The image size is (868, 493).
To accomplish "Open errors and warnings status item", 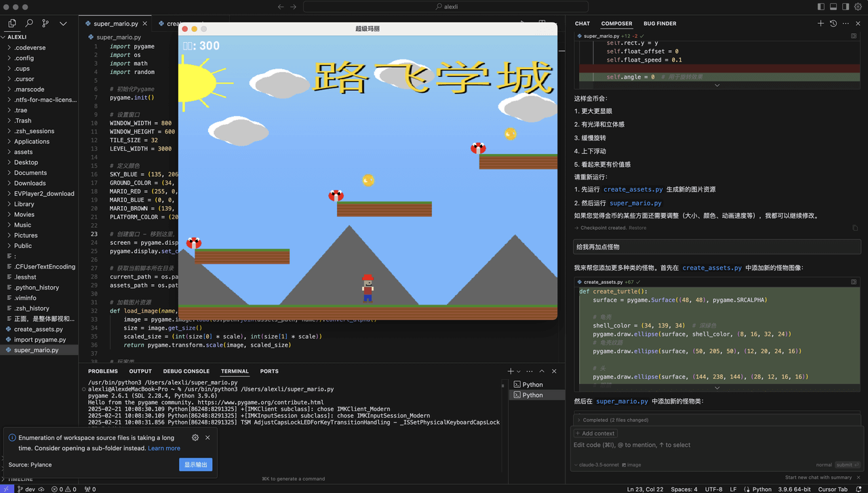I will [64, 489].
